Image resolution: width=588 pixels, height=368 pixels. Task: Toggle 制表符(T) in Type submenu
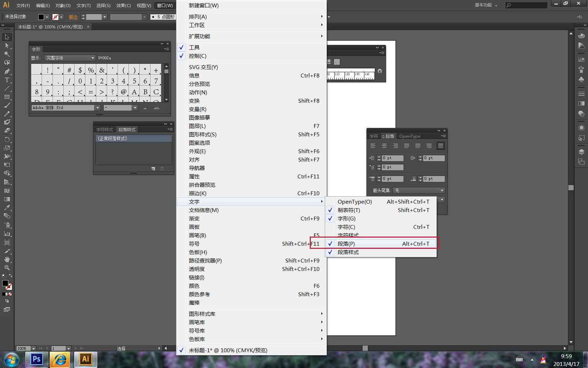click(381, 210)
